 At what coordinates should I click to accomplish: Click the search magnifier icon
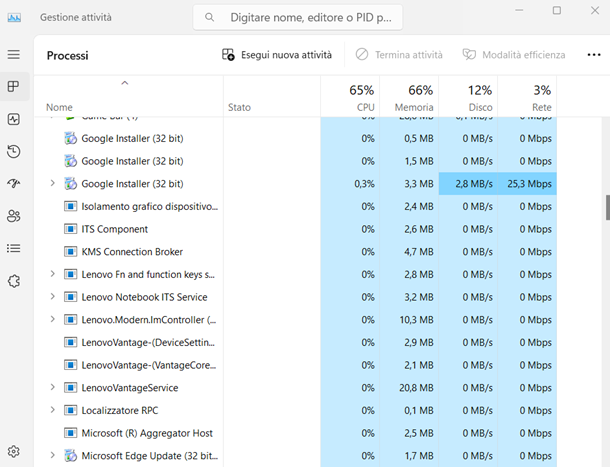point(209,18)
